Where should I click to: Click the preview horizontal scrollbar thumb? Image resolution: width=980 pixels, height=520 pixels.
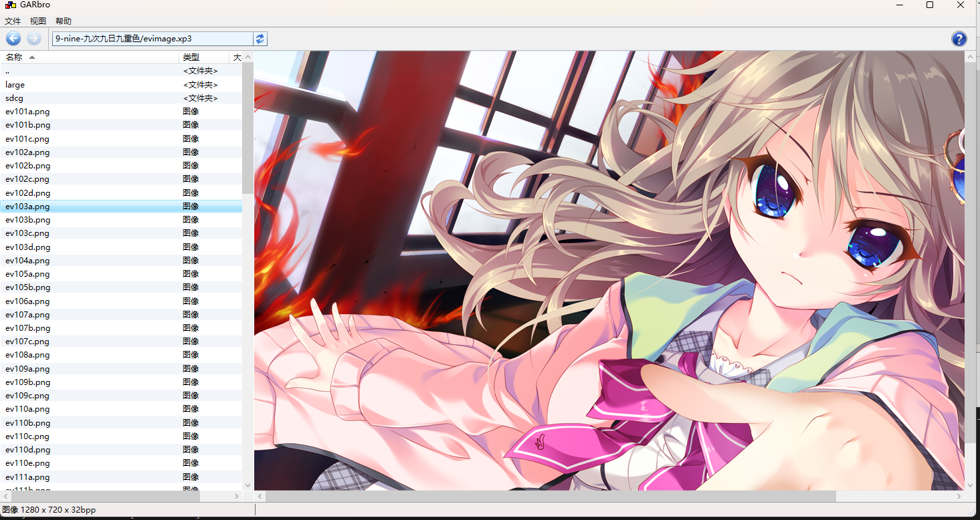point(551,497)
